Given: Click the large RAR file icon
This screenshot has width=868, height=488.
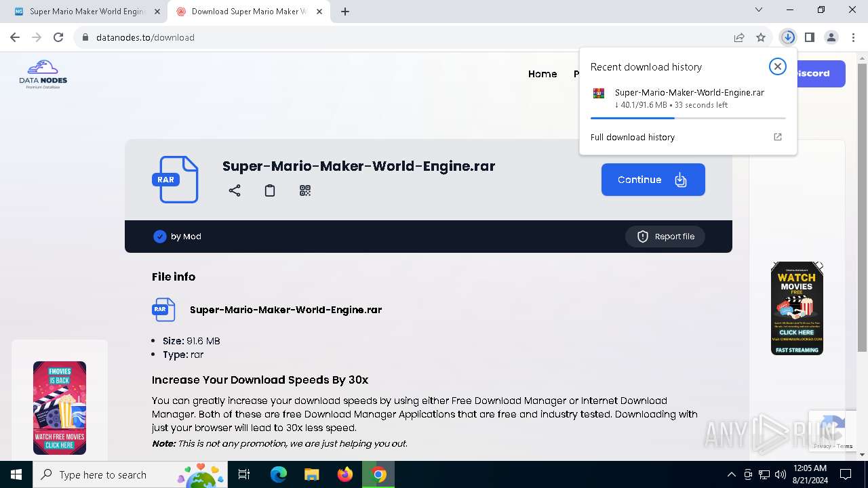Looking at the screenshot, I should [x=176, y=180].
